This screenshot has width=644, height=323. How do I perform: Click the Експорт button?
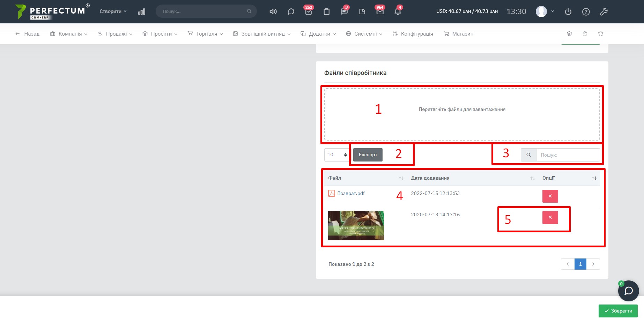(x=368, y=155)
